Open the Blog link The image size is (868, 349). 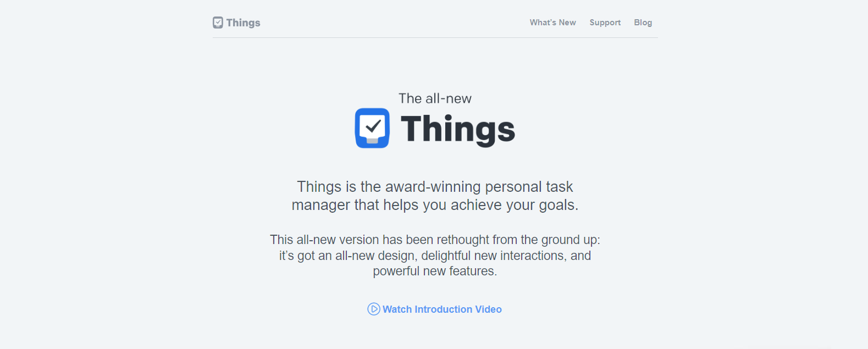[643, 23]
